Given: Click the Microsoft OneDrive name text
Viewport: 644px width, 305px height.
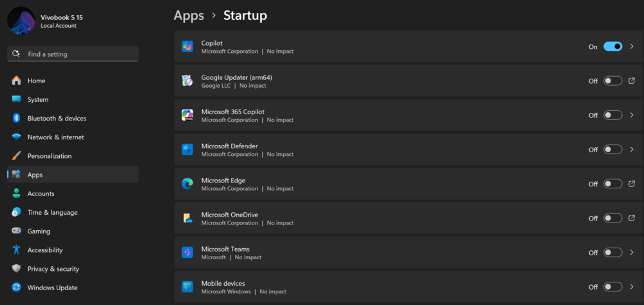Looking at the screenshot, I should (230, 215).
